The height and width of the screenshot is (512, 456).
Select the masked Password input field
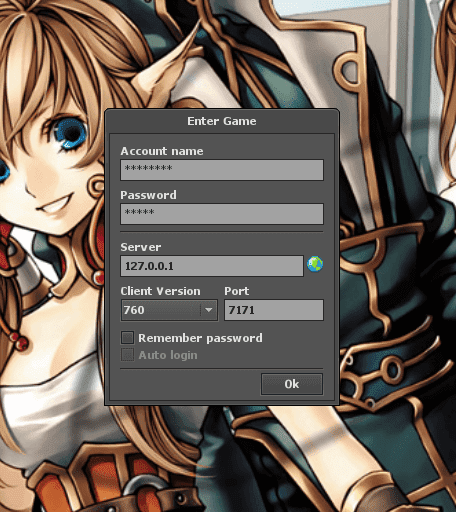click(x=222, y=214)
